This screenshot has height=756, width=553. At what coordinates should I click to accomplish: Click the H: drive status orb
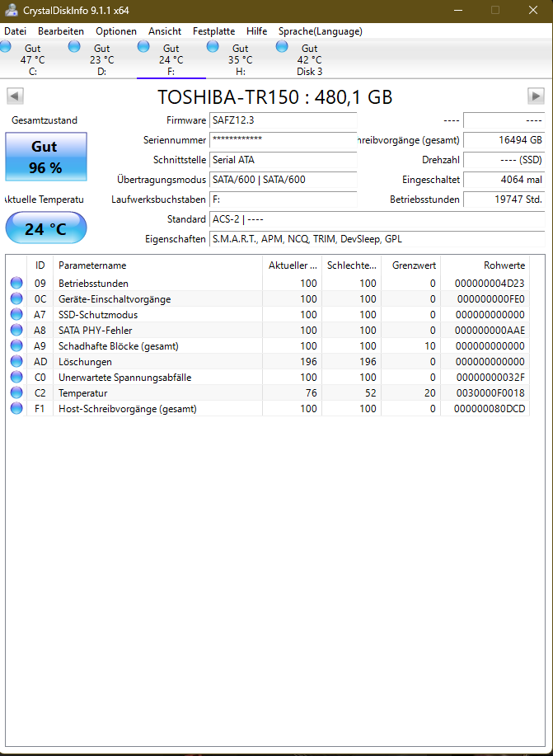point(213,46)
